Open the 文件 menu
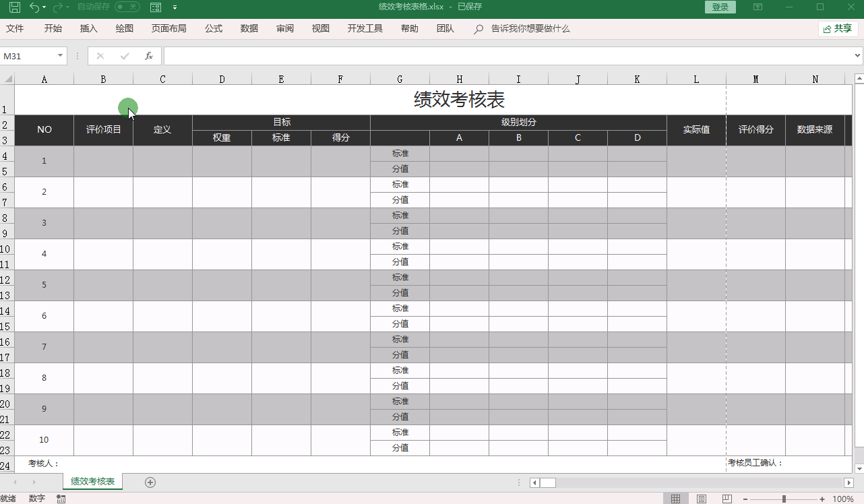Screen dimensions: 864x504 pos(15,28)
